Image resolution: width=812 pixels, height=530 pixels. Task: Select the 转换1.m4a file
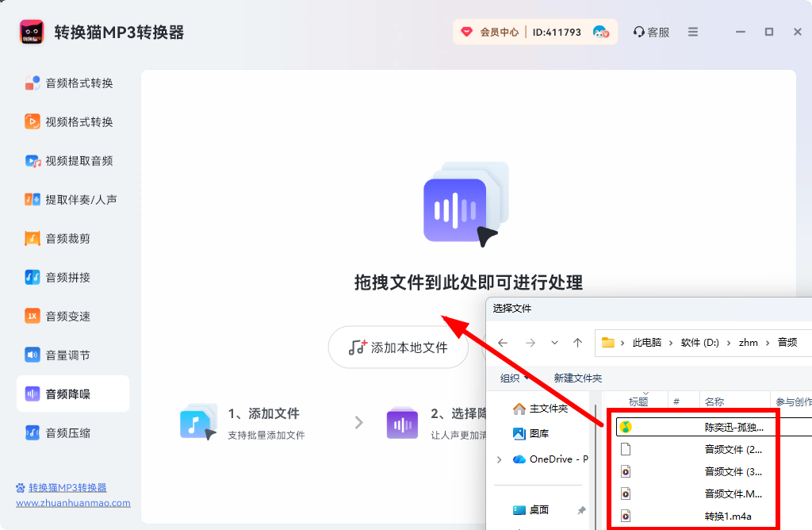[x=728, y=517]
